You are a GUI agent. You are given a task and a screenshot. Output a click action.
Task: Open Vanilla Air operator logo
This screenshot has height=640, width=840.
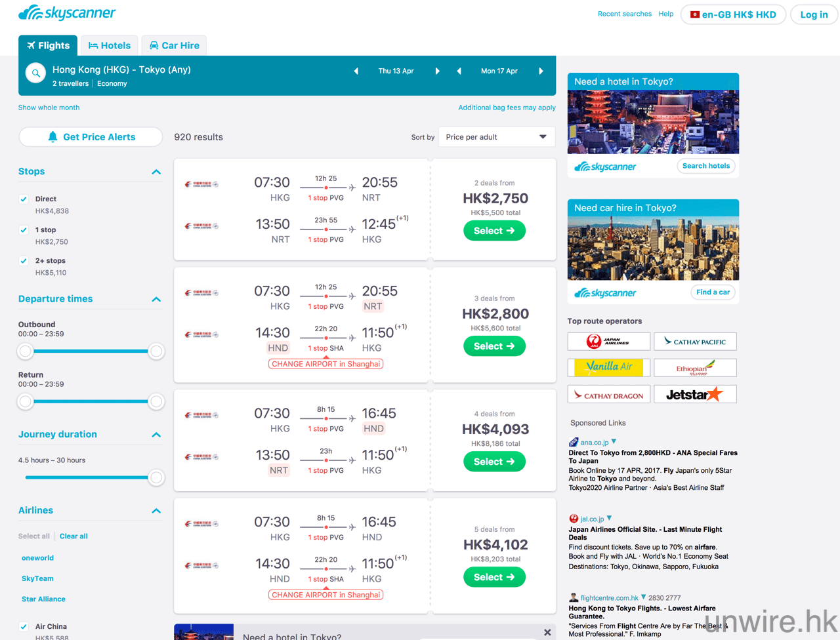click(608, 367)
